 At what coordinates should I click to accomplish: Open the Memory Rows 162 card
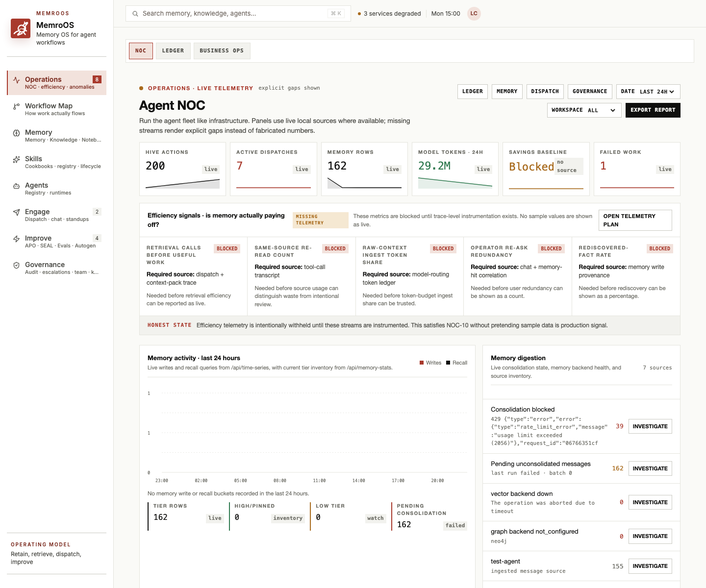pyautogui.click(x=364, y=169)
